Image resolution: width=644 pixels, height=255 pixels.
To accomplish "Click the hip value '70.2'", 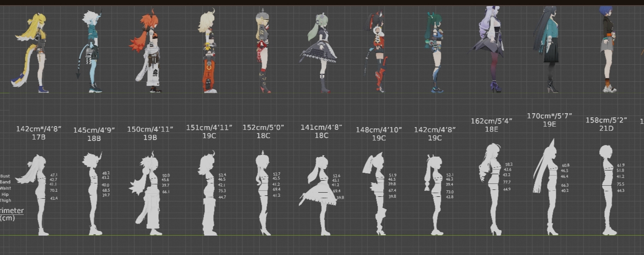I will point(54,190).
